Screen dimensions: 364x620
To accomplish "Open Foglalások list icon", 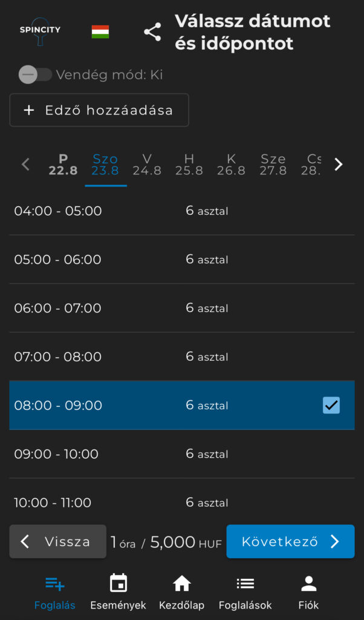I will click(x=245, y=584).
